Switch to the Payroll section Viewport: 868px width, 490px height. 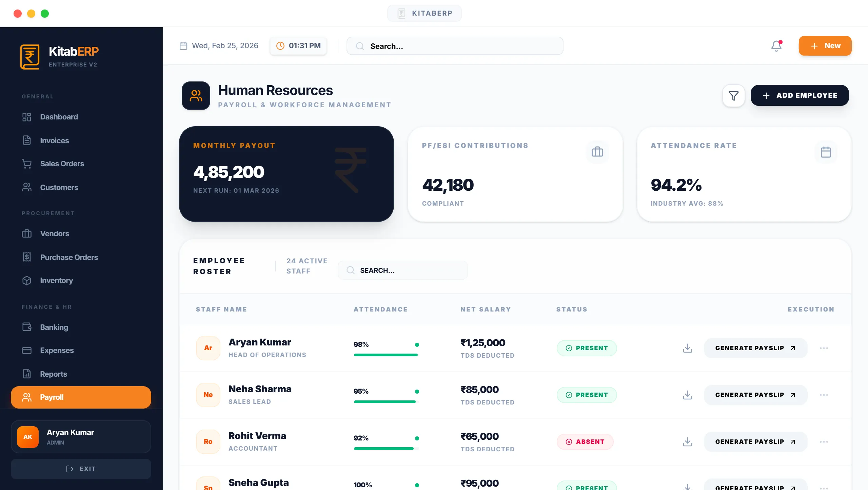52,397
